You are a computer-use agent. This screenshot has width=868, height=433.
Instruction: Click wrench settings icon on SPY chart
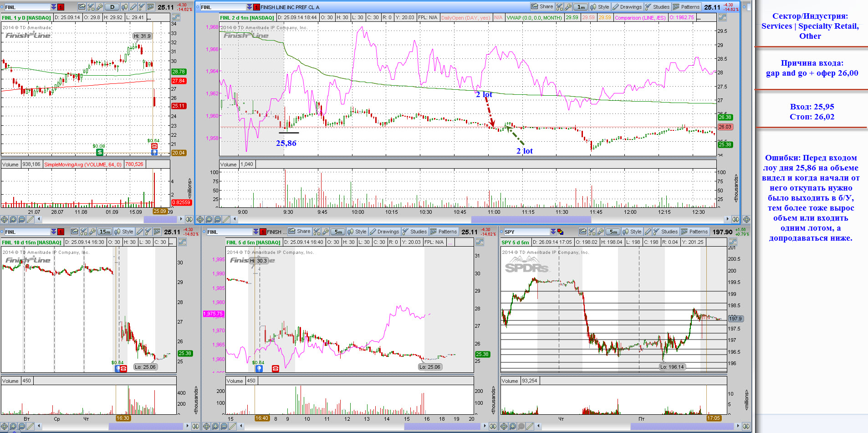(600, 232)
